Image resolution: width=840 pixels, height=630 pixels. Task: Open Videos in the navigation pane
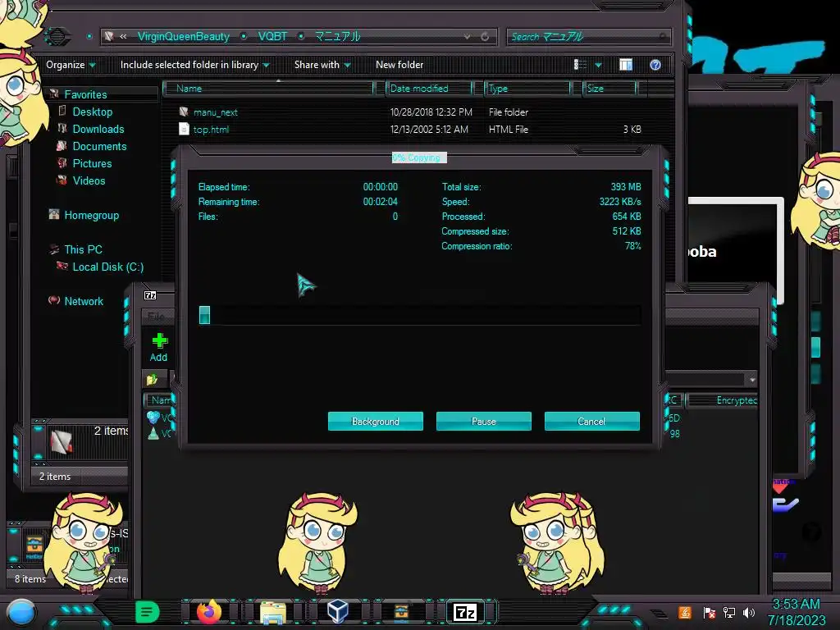[x=89, y=180]
